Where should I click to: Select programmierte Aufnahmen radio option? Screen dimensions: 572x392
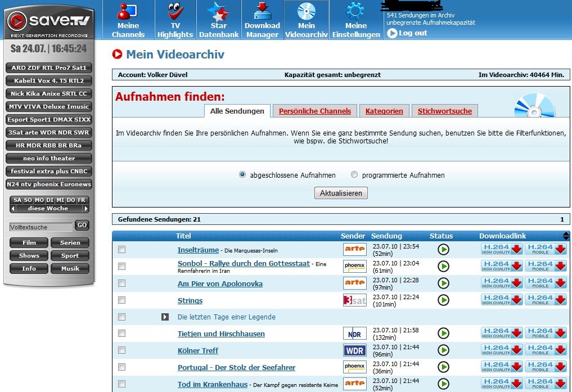click(x=354, y=175)
